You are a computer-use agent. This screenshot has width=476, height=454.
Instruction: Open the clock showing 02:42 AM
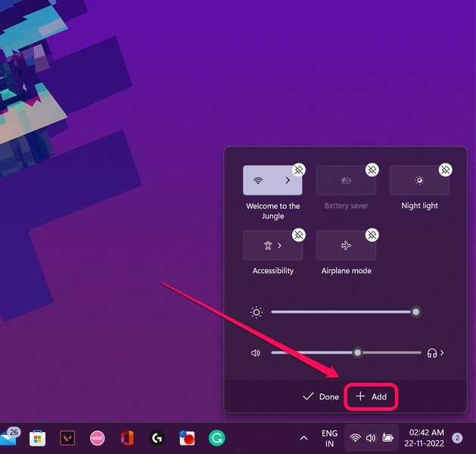coord(424,438)
